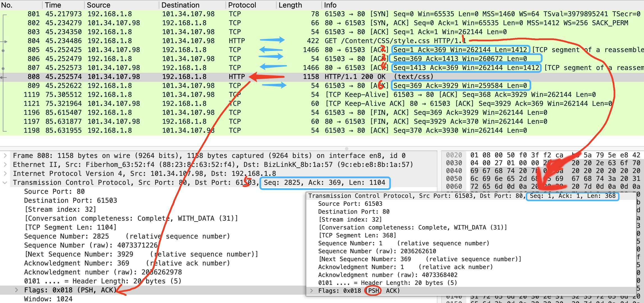644x303 pixels.
Task: Click the Destination column header
Action: 180,5
